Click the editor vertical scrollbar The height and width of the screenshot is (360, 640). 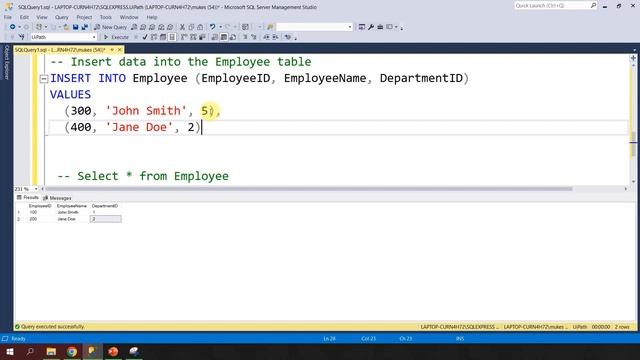click(633, 144)
